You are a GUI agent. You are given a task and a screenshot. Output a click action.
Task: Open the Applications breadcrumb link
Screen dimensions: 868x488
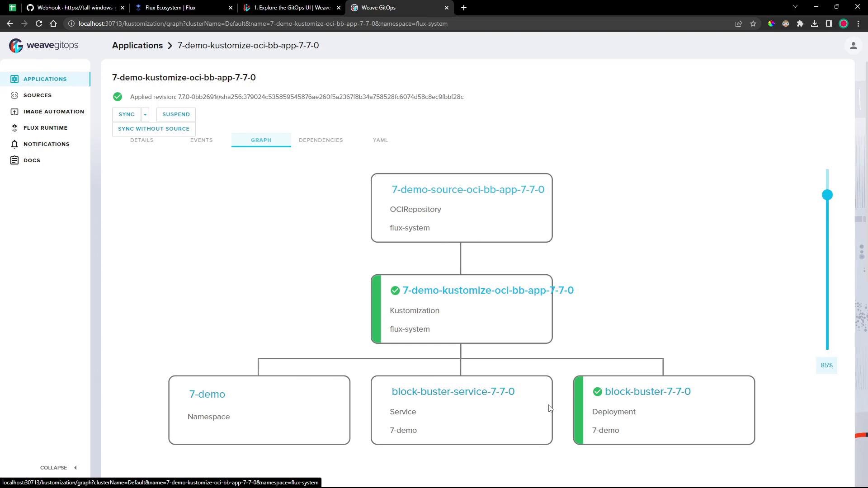pos(137,46)
